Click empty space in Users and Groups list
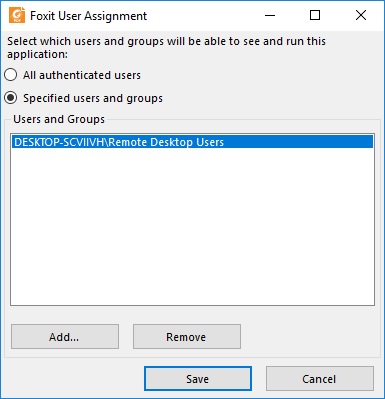 pyautogui.click(x=192, y=227)
